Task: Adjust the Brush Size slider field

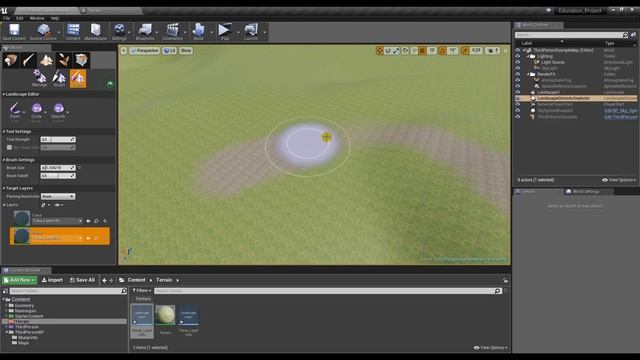Action: [x=58, y=168]
